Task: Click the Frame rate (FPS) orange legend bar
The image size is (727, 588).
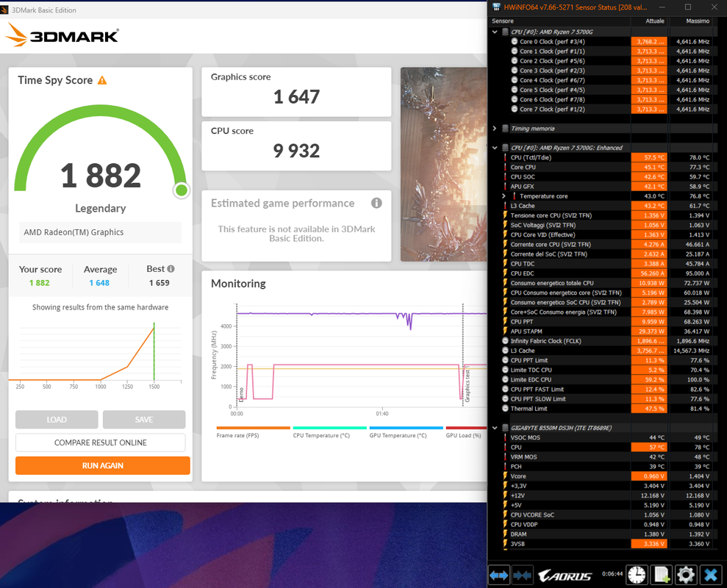Action: pos(253,428)
